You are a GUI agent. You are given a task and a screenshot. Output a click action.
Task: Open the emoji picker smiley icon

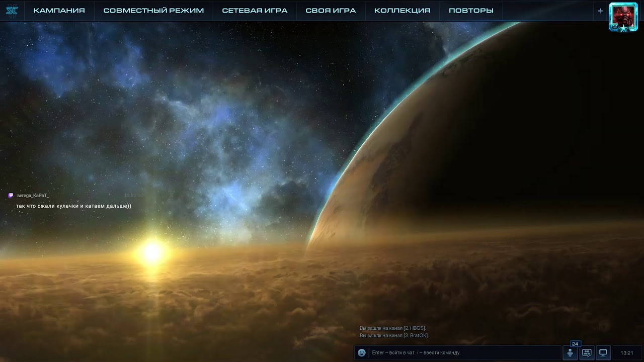(x=361, y=353)
